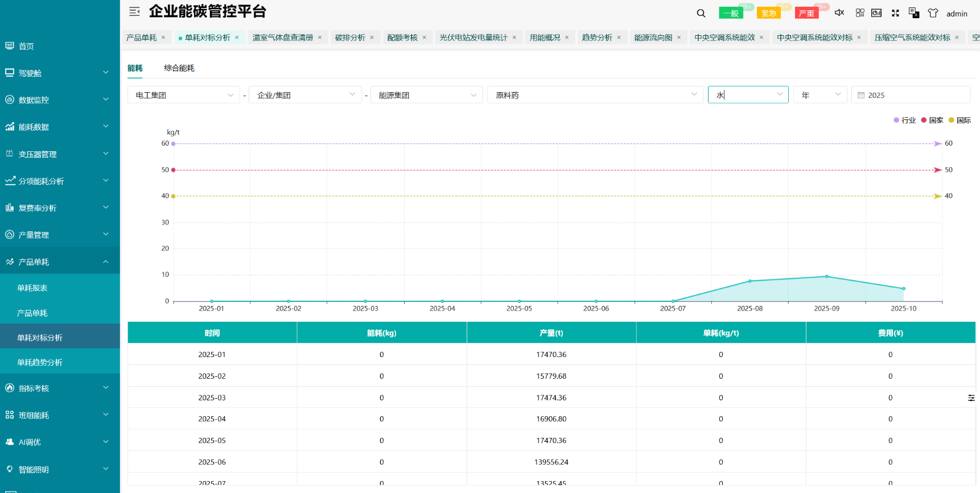Image resolution: width=980 pixels, height=493 pixels.
Task: Open the theme skin shirt icon
Action: click(x=933, y=13)
